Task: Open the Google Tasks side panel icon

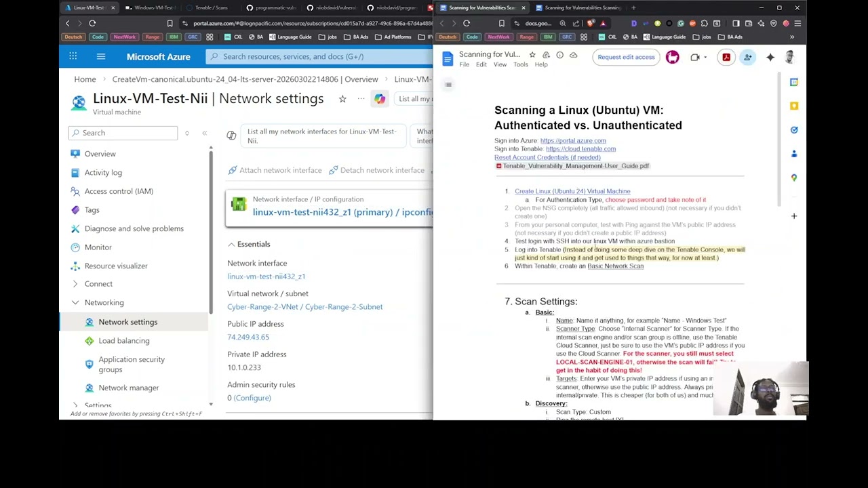Action: click(x=794, y=130)
